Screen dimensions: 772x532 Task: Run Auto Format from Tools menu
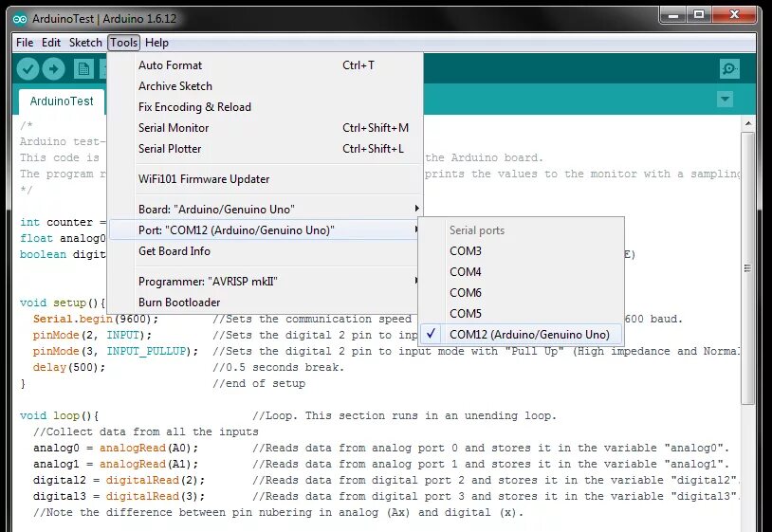[266, 65]
